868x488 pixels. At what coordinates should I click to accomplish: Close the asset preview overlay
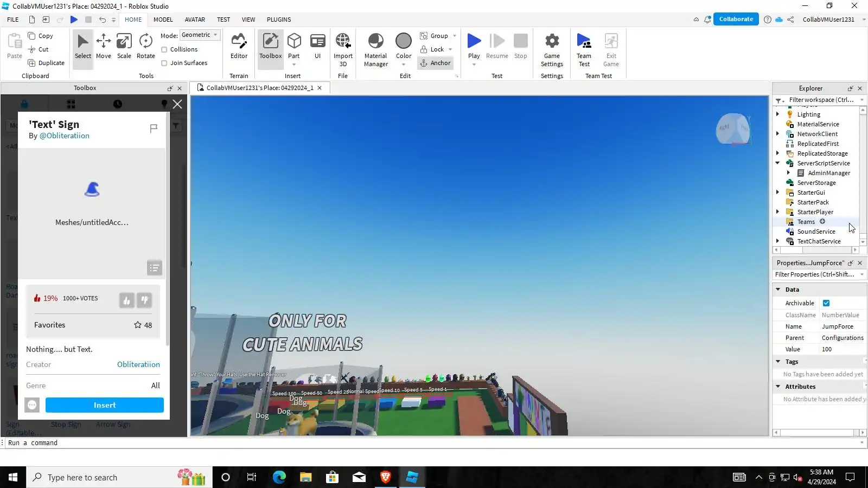pos(177,104)
